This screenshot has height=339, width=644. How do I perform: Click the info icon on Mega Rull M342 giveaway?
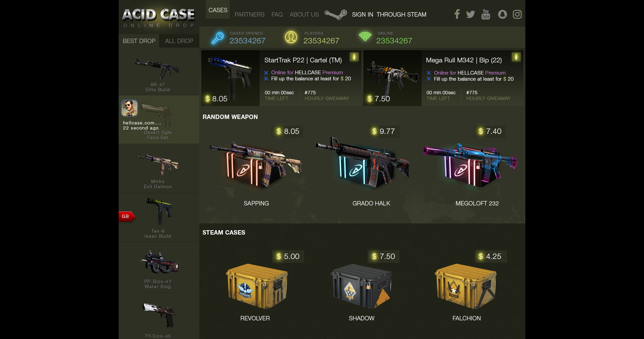(516, 57)
